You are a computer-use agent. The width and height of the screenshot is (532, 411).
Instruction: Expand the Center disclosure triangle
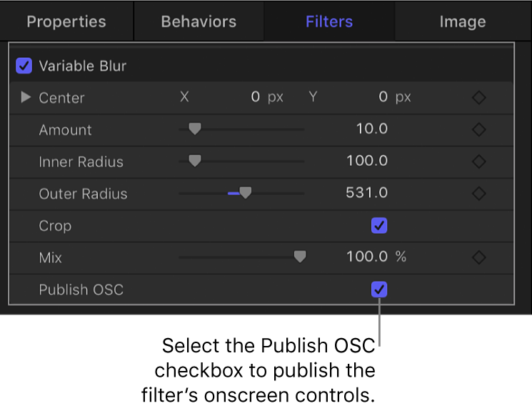26,97
